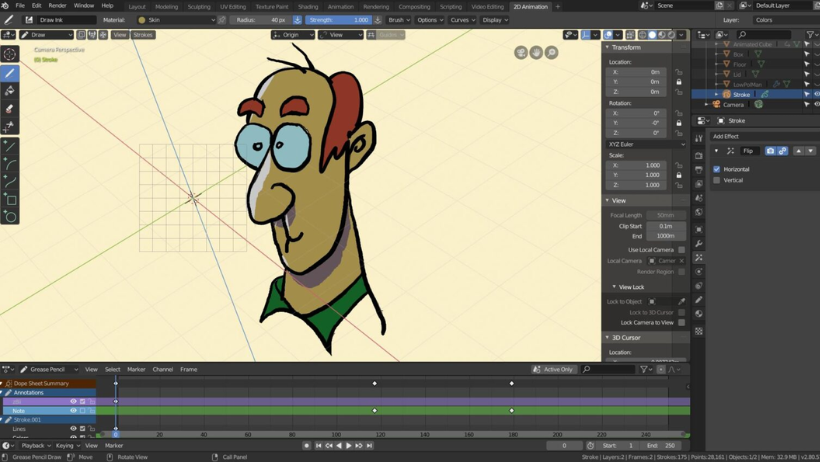Open the Material Skin dropdown
The width and height of the screenshot is (820, 462).
coord(177,20)
